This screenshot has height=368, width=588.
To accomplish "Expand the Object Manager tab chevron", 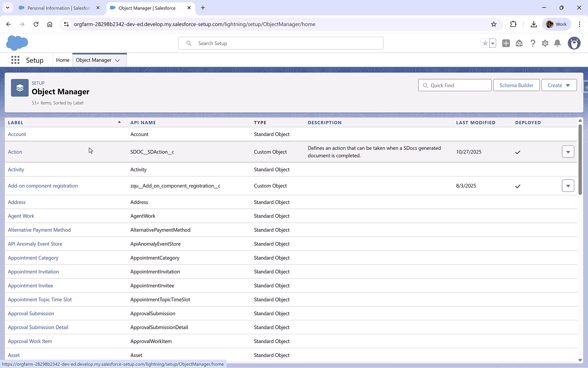I will (117, 60).
